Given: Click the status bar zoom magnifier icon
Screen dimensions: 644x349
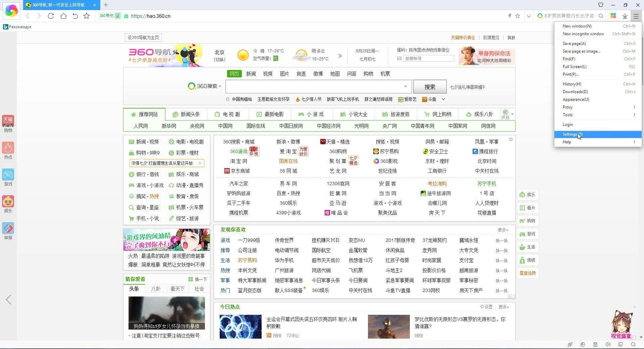Looking at the screenshot, I should 633,345.
